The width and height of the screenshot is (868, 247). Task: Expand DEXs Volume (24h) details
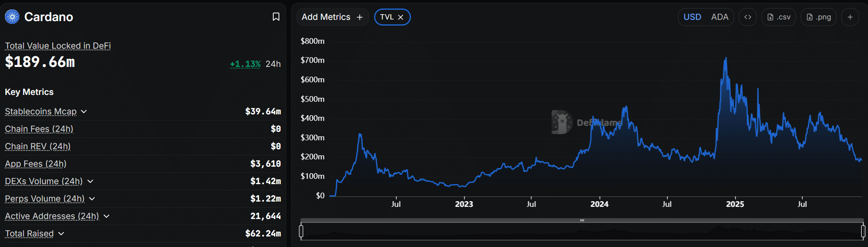pyautogui.click(x=90, y=181)
